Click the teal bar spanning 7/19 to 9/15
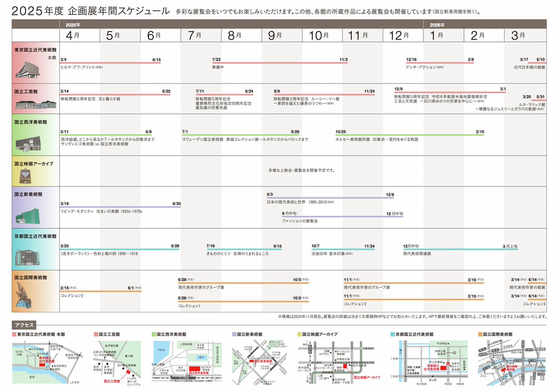 [244, 249]
